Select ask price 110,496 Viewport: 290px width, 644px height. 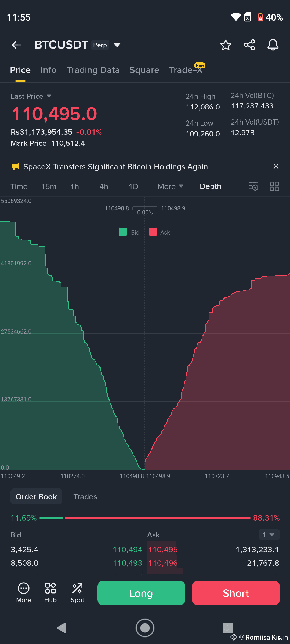click(x=163, y=563)
